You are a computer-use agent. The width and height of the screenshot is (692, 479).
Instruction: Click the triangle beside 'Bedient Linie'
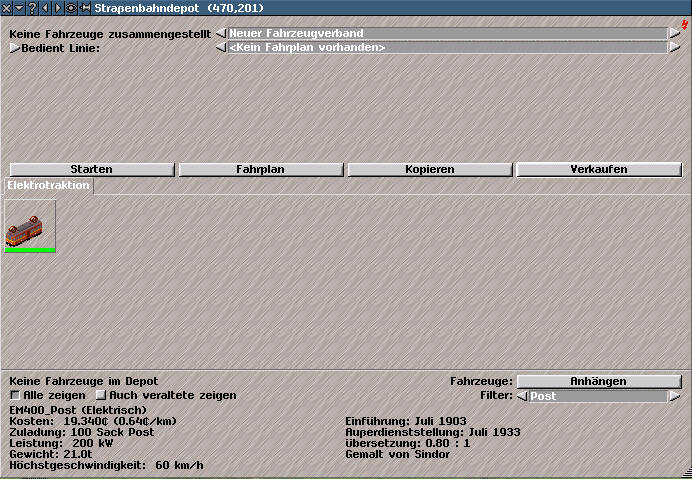point(14,47)
